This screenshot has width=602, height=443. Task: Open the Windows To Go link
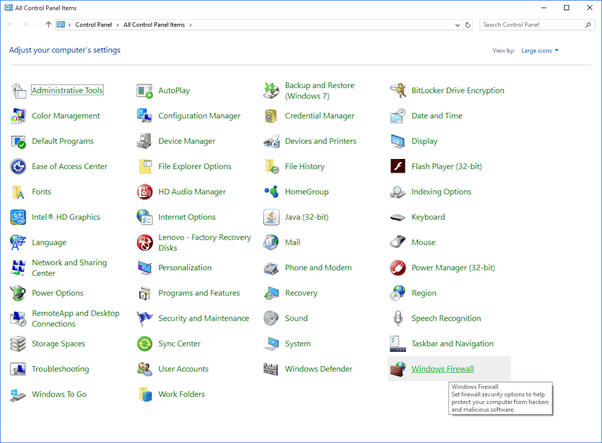(x=59, y=394)
